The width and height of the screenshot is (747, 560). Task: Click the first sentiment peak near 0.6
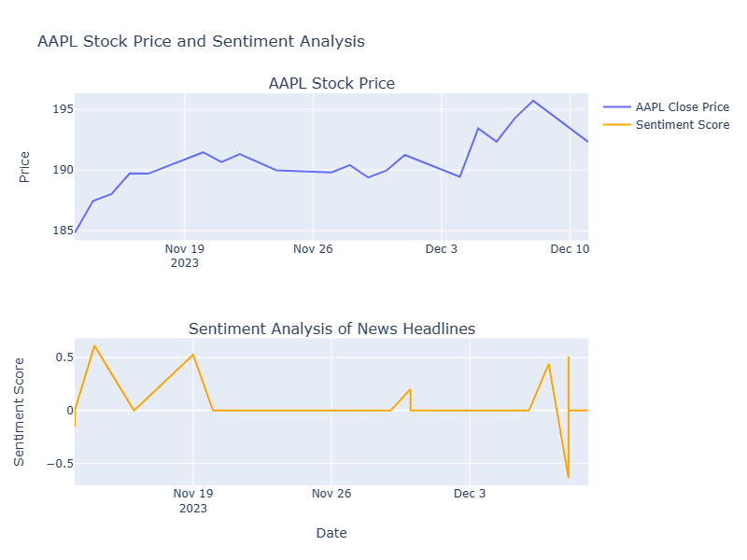click(94, 346)
